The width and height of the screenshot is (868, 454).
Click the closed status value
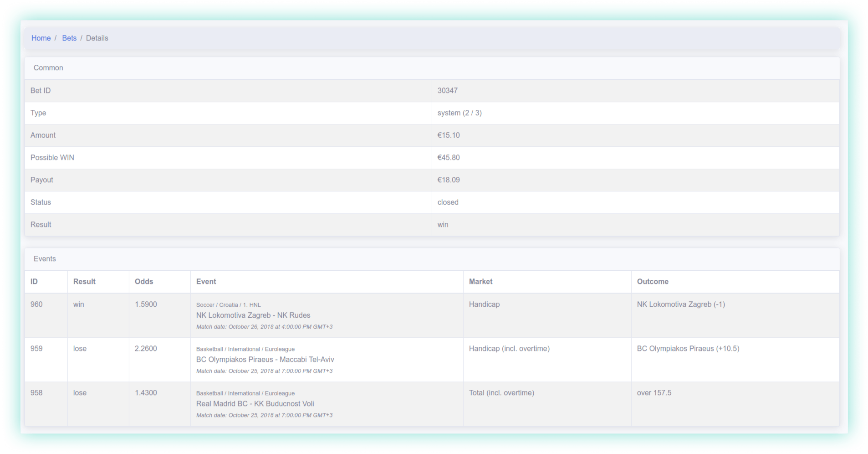click(448, 202)
